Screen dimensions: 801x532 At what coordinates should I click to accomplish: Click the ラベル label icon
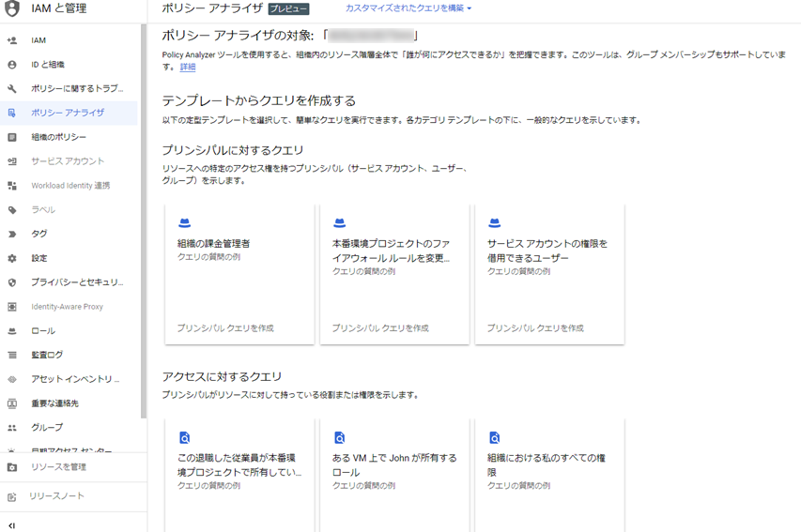(x=12, y=210)
